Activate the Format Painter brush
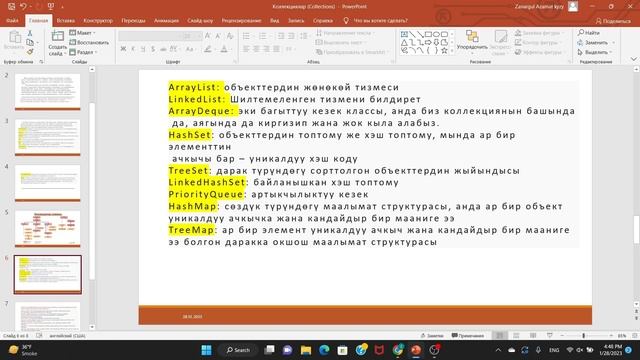The width and height of the screenshot is (640, 360). click(x=30, y=52)
